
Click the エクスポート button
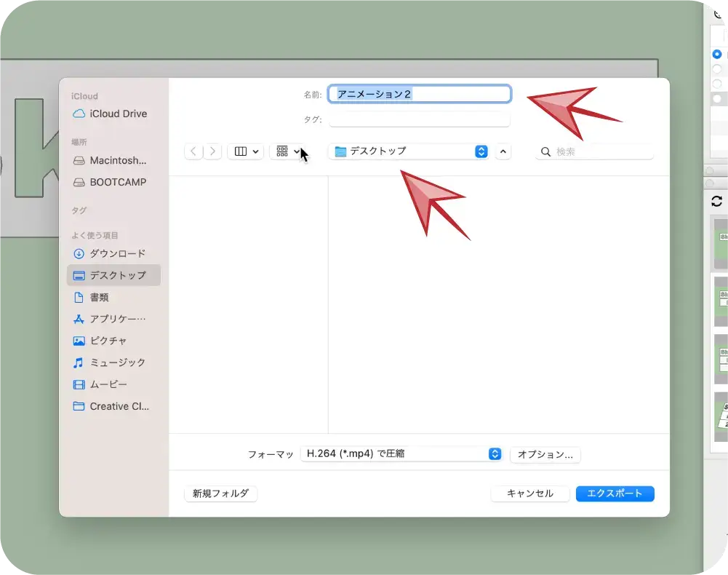coord(615,493)
